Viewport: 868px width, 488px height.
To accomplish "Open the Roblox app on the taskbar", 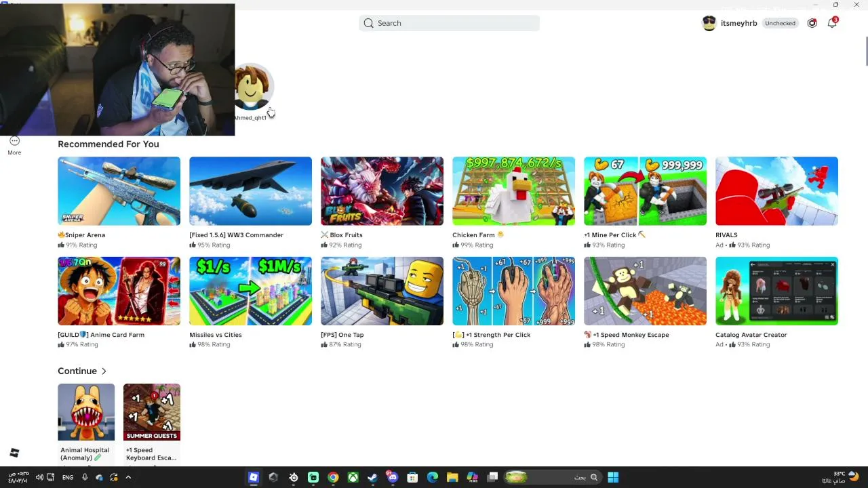I will [254, 477].
